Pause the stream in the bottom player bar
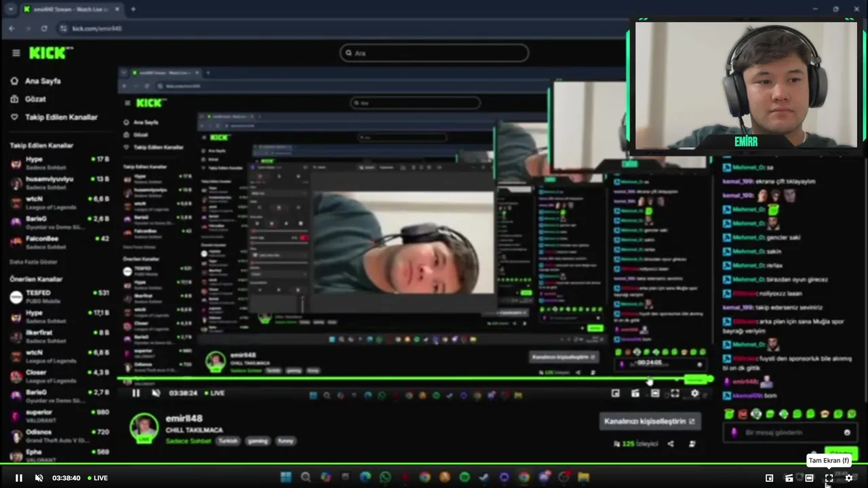Image resolution: width=868 pixels, height=488 pixels. coord(19,478)
